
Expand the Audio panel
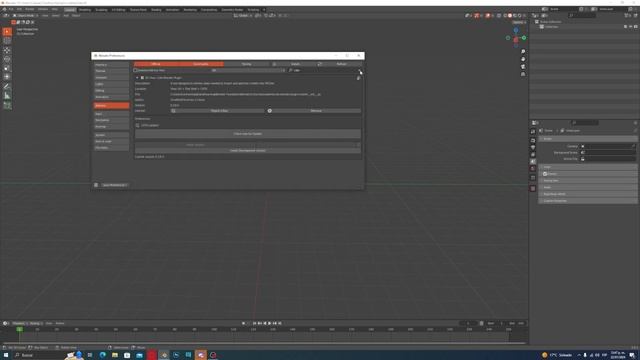(x=588, y=187)
